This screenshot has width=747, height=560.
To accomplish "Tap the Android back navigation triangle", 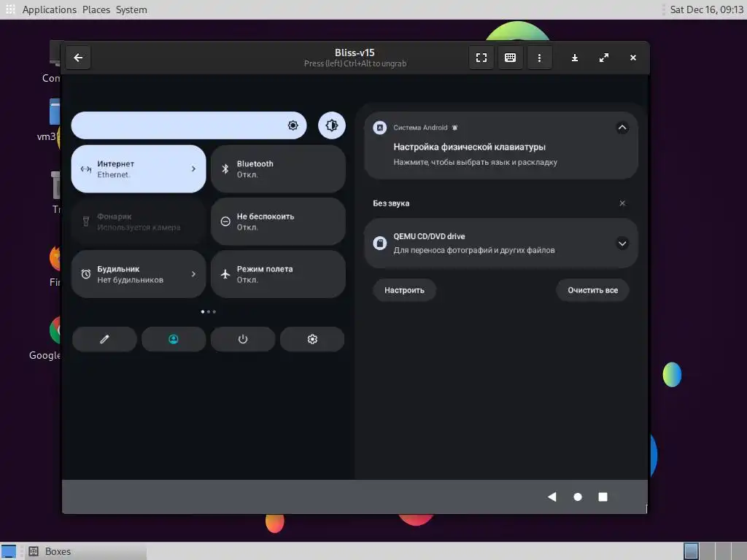I will [x=552, y=497].
